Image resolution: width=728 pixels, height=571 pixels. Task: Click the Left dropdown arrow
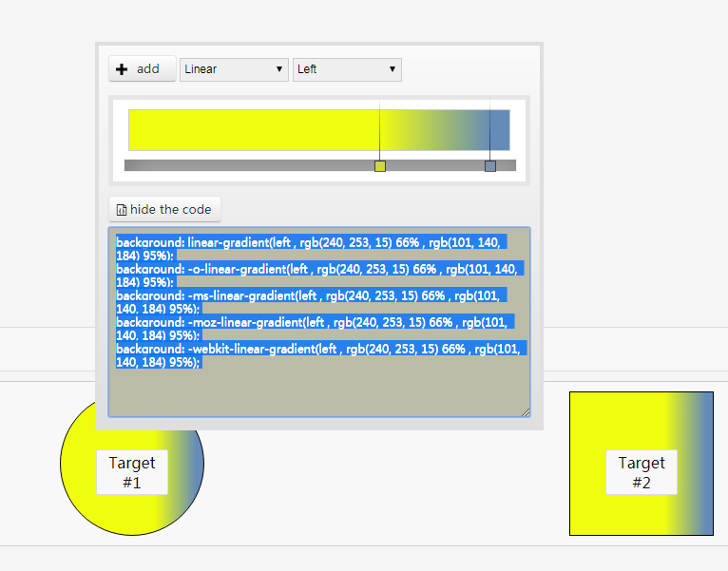pos(393,69)
